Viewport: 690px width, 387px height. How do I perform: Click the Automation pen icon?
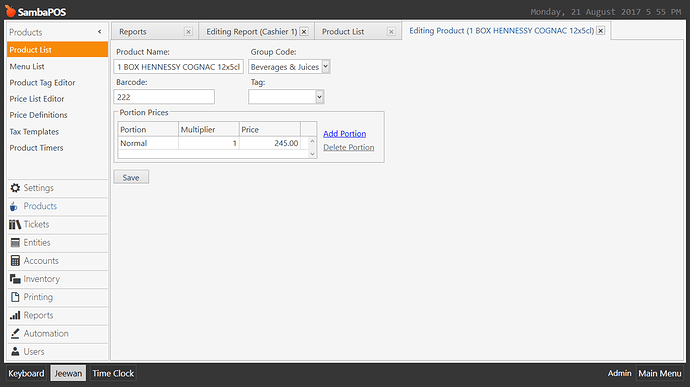(x=15, y=334)
